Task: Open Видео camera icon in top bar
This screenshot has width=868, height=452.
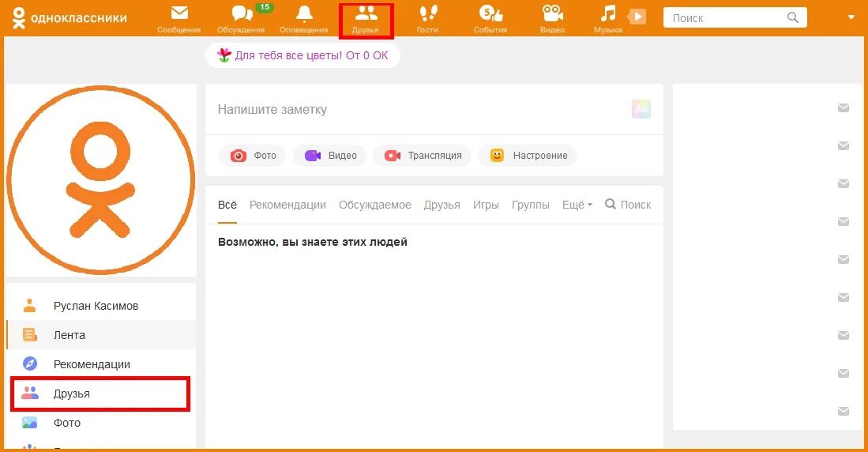Action: (x=552, y=13)
